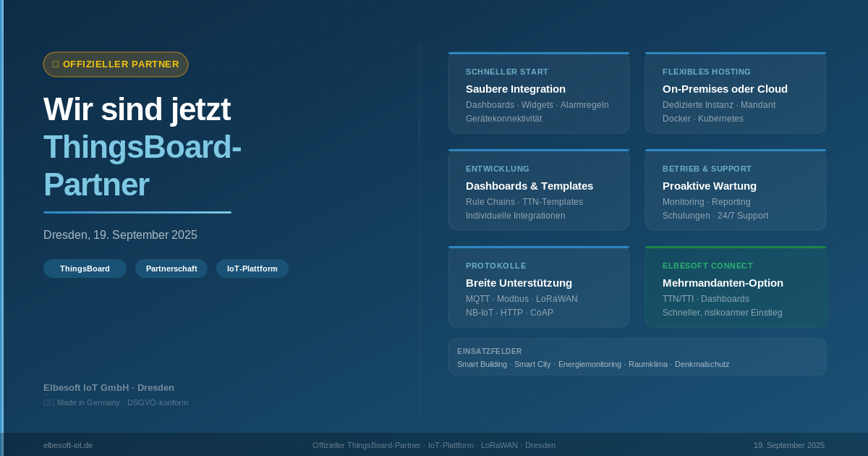Click 'Dedizierte Instanz · Mandant' line
The image size is (868, 456).
coord(719,105)
